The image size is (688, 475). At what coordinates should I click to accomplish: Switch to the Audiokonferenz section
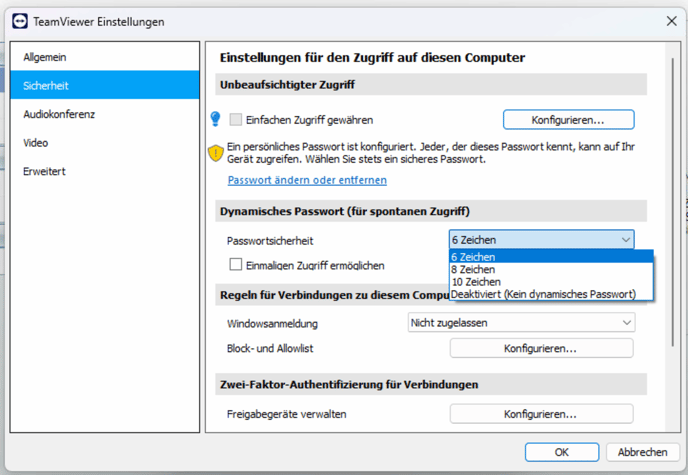59,114
